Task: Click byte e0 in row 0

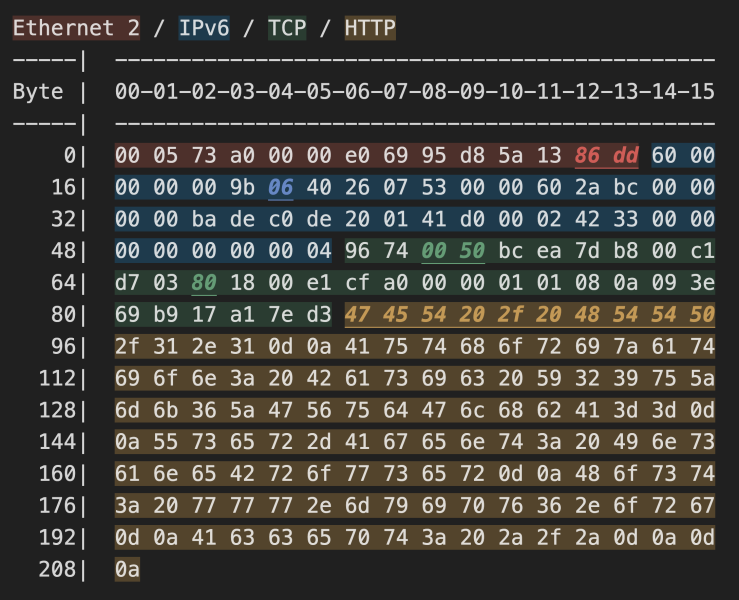Action: coord(357,156)
